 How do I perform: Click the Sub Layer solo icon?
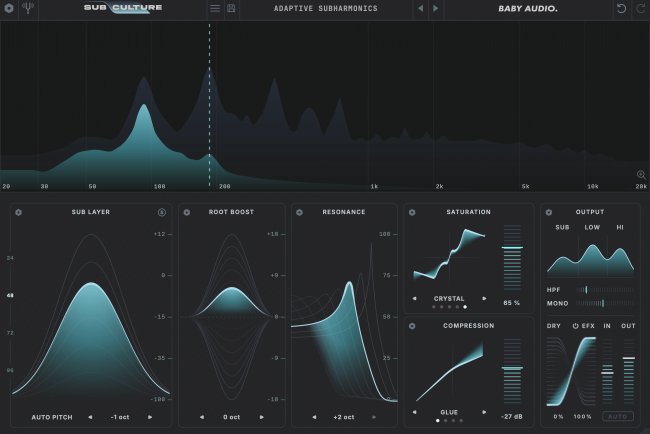(x=162, y=212)
